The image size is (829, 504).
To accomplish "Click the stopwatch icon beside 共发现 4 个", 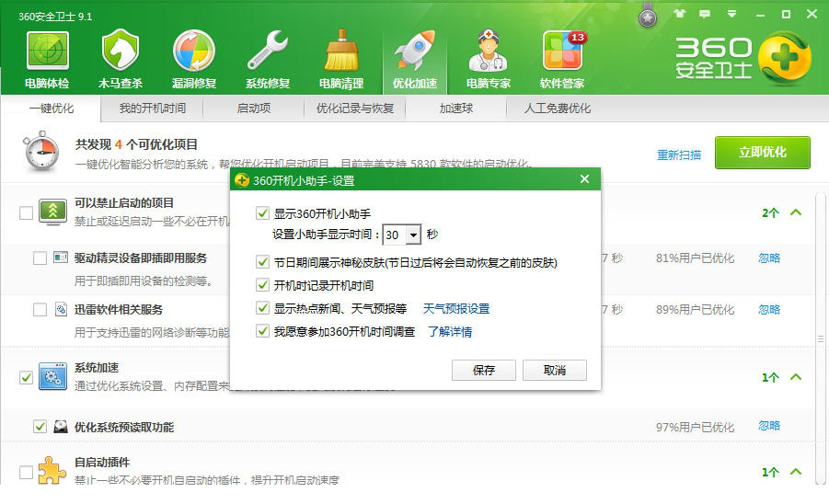I will [41, 152].
